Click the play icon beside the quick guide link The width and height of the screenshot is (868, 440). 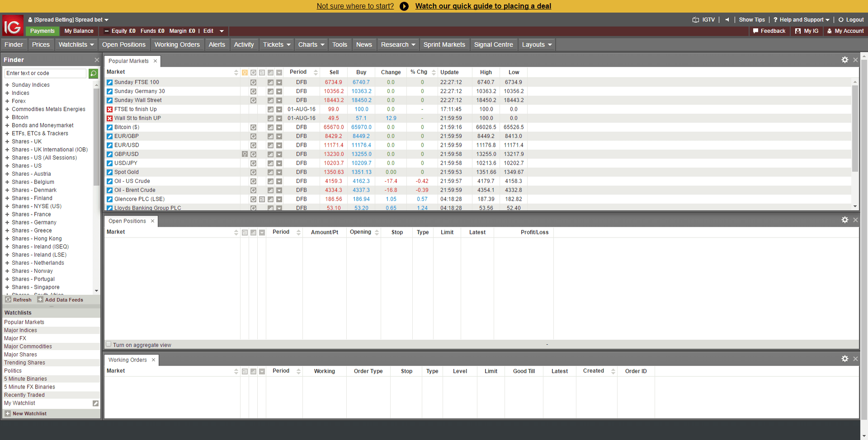coord(404,6)
